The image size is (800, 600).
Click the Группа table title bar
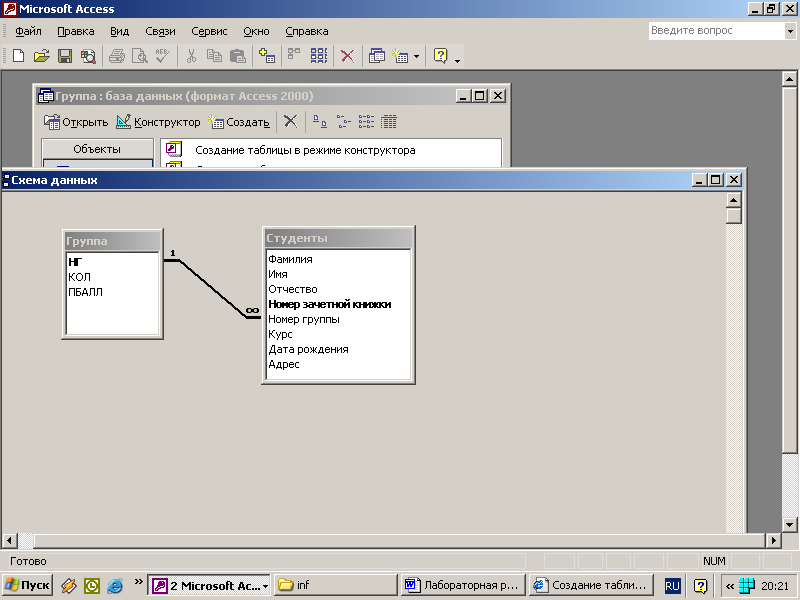tap(112, 241)
